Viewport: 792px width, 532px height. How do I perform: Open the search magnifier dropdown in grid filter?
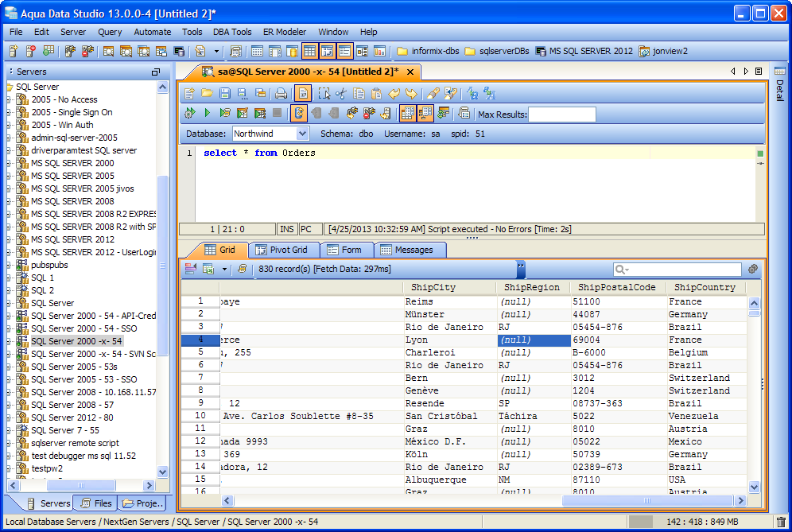622,270
